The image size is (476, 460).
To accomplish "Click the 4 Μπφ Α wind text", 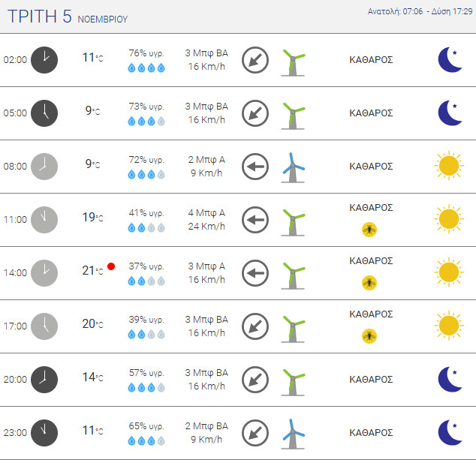I will [x=206, y=213].
